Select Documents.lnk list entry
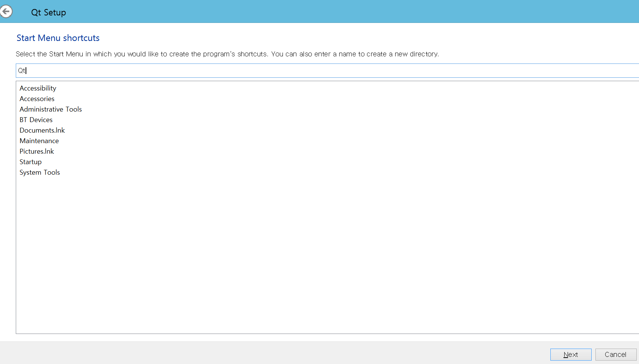 click(x=42, y=130)
